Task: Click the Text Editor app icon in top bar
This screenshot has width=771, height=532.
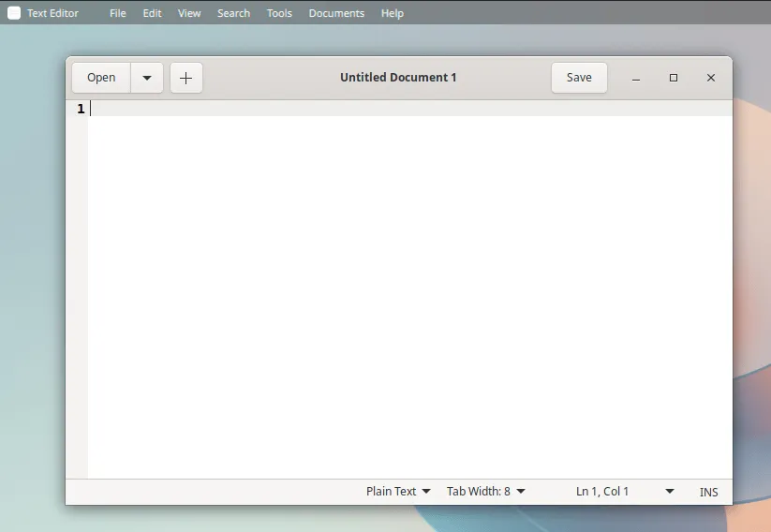Action: point(14,13)
